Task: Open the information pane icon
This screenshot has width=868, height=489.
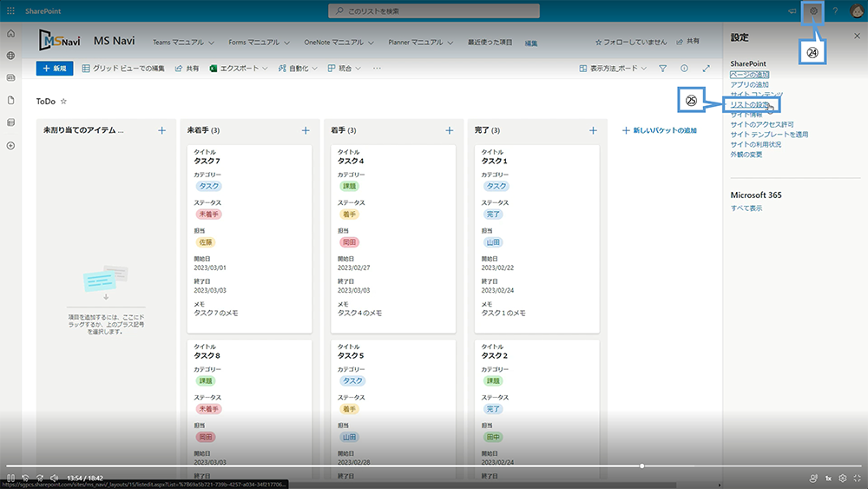Action: [684, 69]
